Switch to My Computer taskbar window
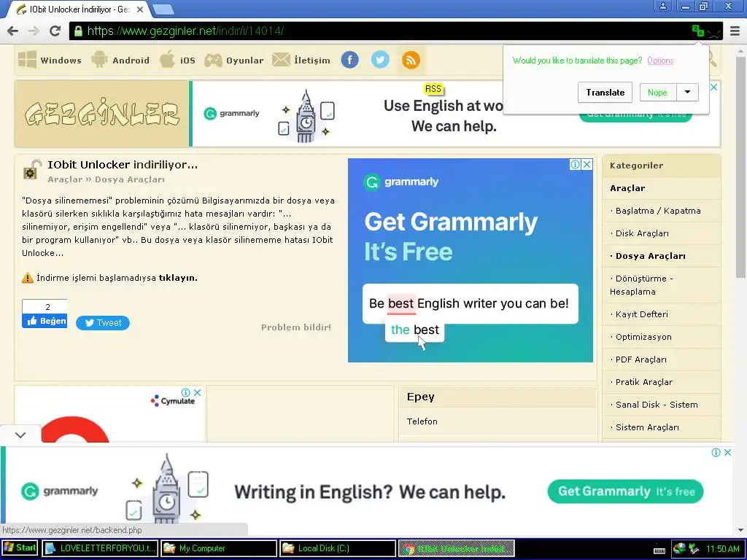This screenshot has height=560, width=747. (x=219, y=548)
